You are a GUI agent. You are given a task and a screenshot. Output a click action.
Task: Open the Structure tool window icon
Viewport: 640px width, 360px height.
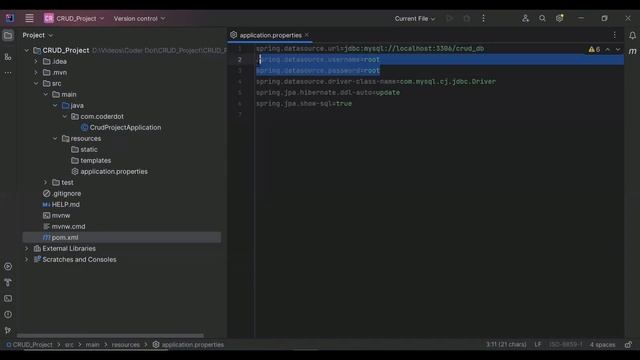click(8, 57)
